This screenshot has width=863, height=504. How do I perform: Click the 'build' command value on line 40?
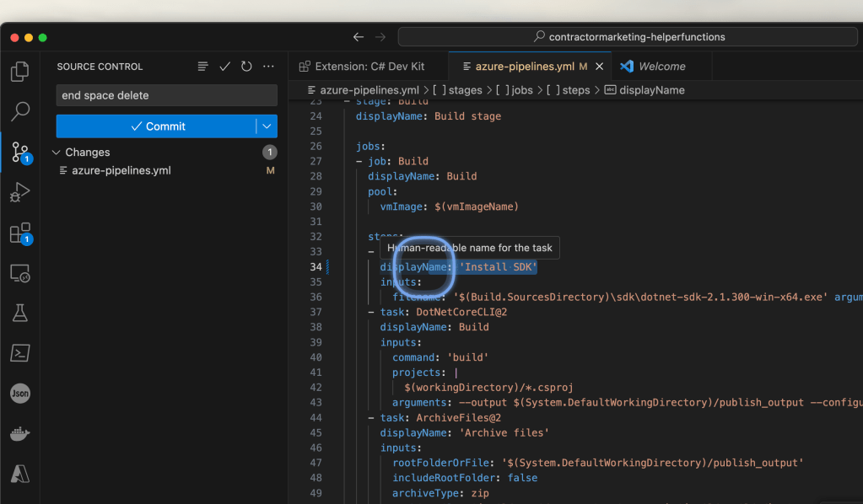(x=468, y=358)
